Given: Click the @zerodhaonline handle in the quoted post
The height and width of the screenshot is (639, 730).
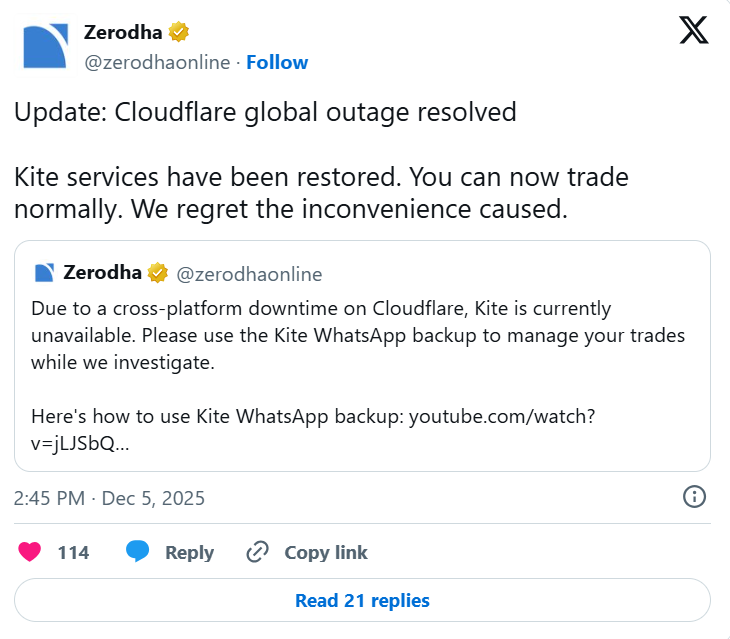Looking at the screenshot, I should click(249, 274).
